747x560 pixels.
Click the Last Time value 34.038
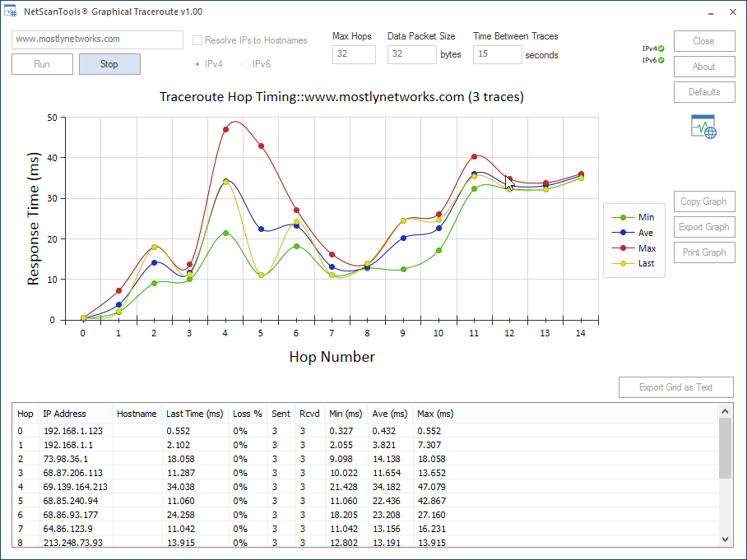click(x=180, y=487)
